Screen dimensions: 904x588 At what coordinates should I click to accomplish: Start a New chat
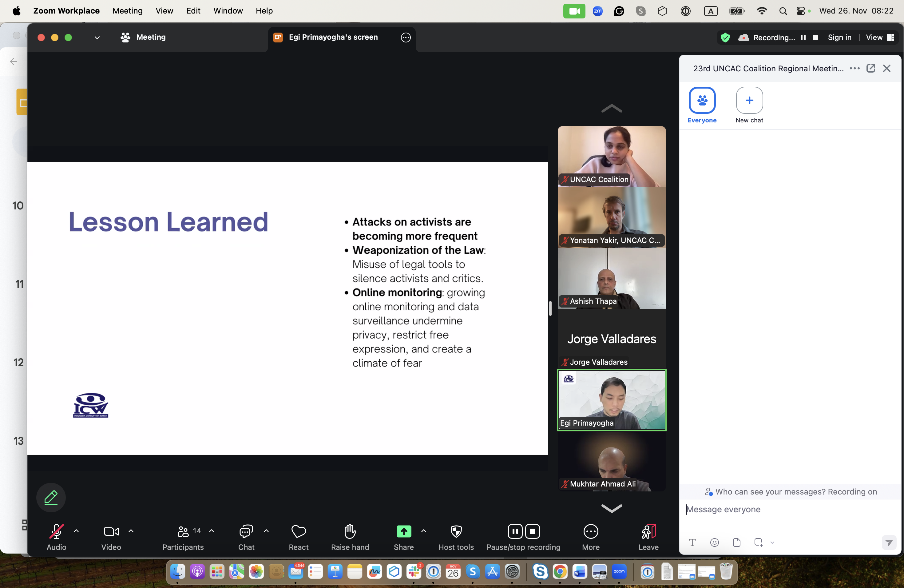coord(749,101)
